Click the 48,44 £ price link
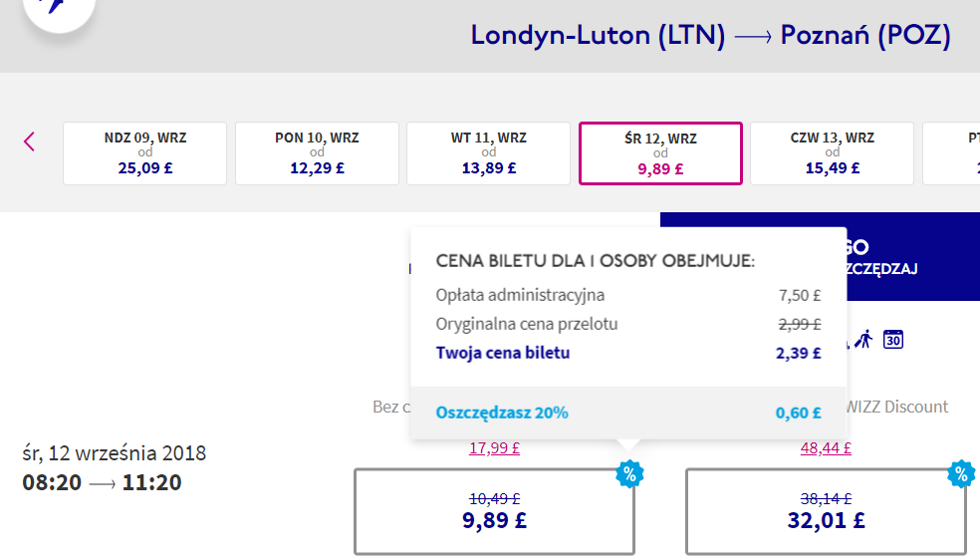The image size is (980, 560). (x=826, y=448)
